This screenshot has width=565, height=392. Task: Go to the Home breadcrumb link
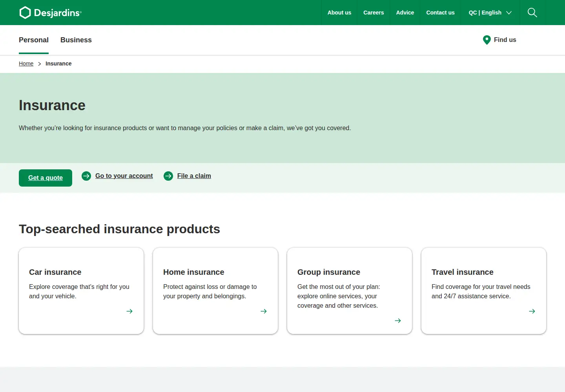coord(26,64)
